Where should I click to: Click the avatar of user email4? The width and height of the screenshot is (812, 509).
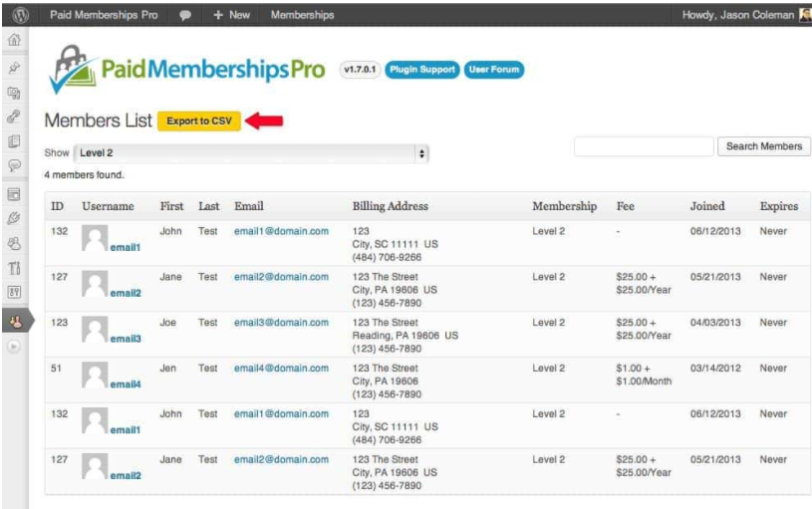[95, 375]
